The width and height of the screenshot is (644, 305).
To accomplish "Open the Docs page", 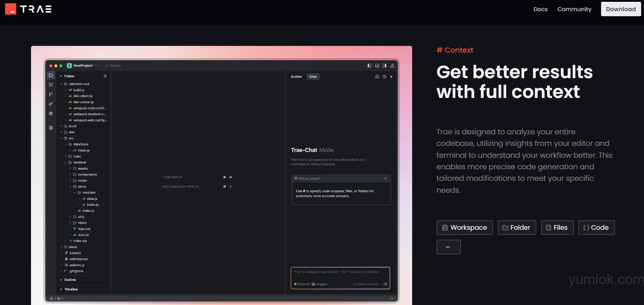I will 540,9.
